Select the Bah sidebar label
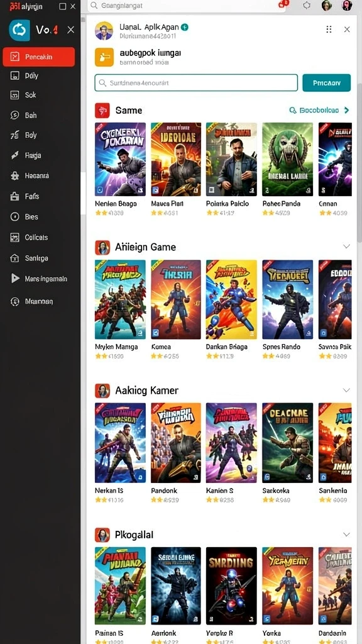This screenshot has height=644, width=362. tap(31, 116)
